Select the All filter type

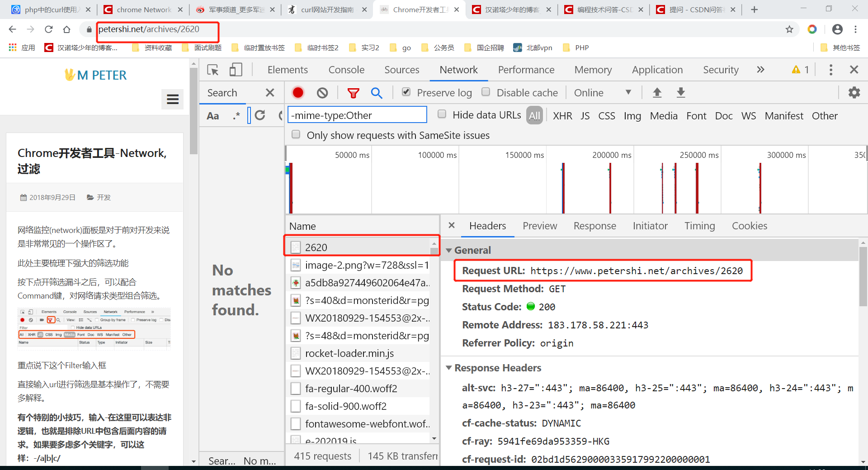coord(534,116)
